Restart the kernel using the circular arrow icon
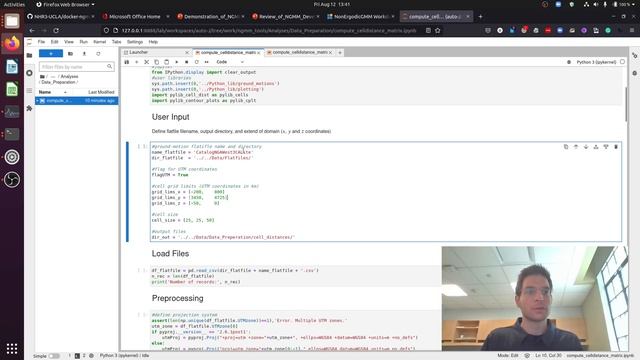640x360 pixels. coord(197,62)
